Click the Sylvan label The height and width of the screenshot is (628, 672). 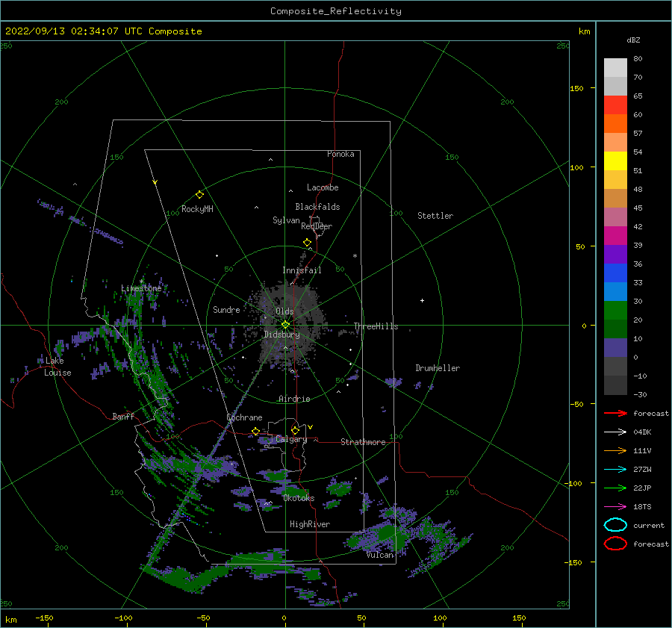coord(286,220)
